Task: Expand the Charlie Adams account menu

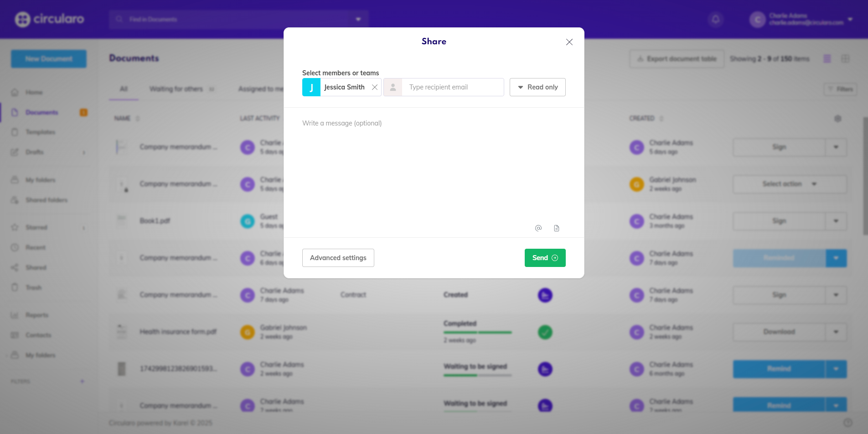Action: (x=850, y=19)
